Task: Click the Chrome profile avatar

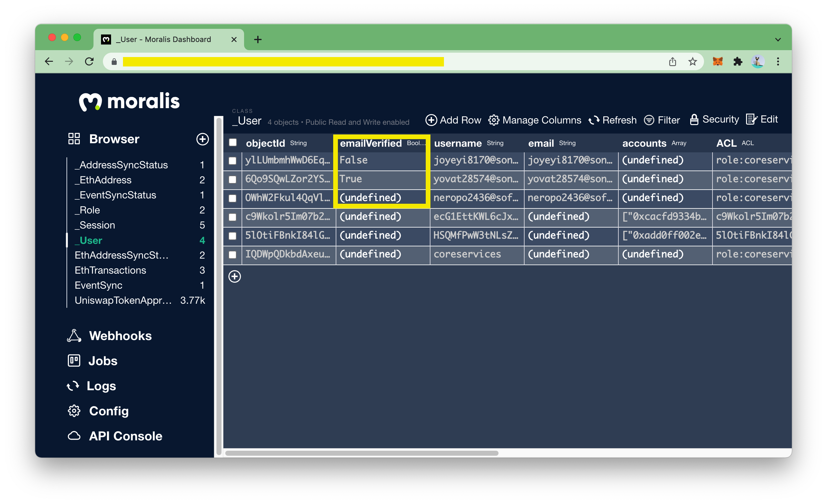Action: tap(758, 62)
